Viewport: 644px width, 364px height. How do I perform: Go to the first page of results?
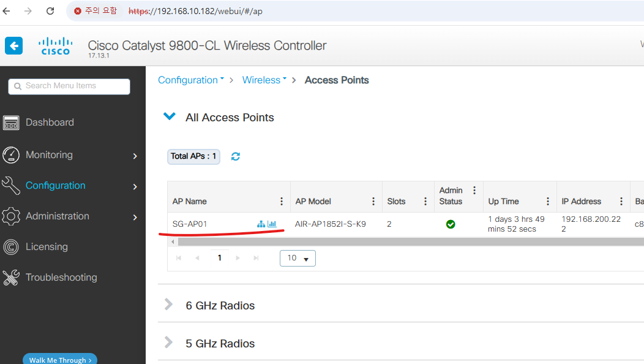point(179,259)
